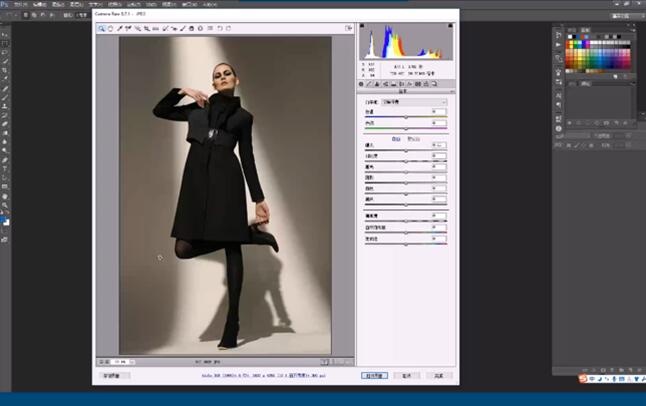Click the Exposure slider handle

[406, 149]
